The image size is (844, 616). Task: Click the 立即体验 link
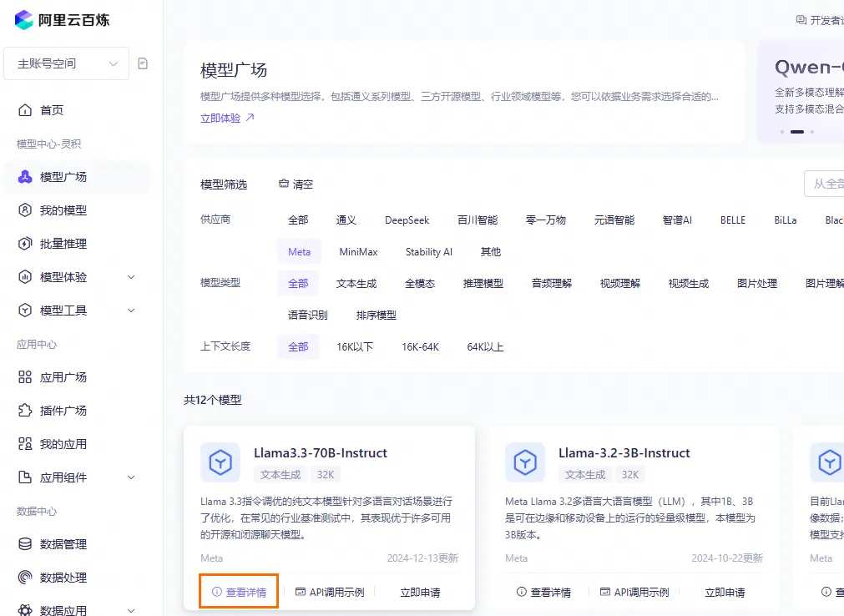220,118
